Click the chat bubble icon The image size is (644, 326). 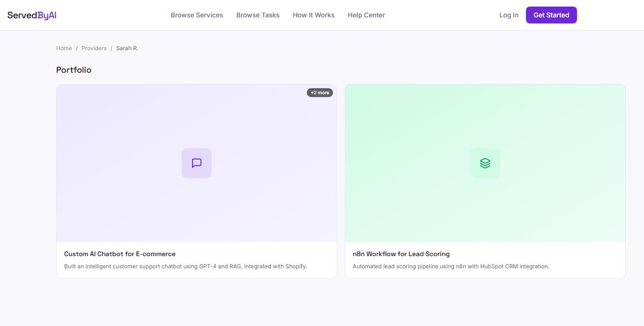coord(197,163)
